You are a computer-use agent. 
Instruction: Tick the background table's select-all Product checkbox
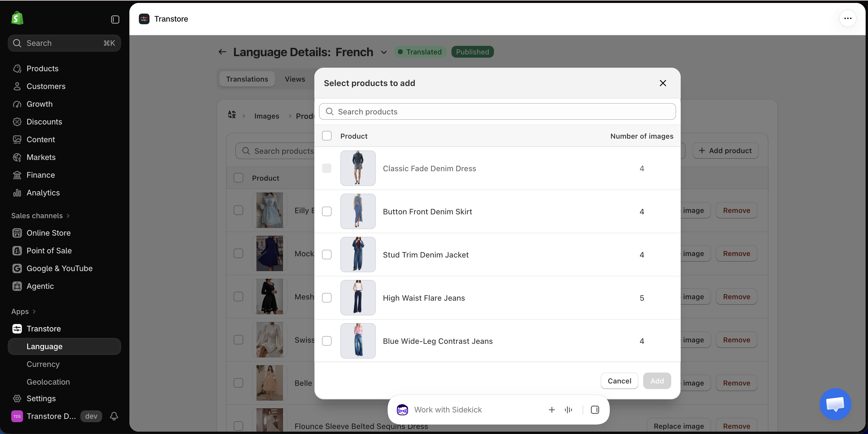pos(238,178)
